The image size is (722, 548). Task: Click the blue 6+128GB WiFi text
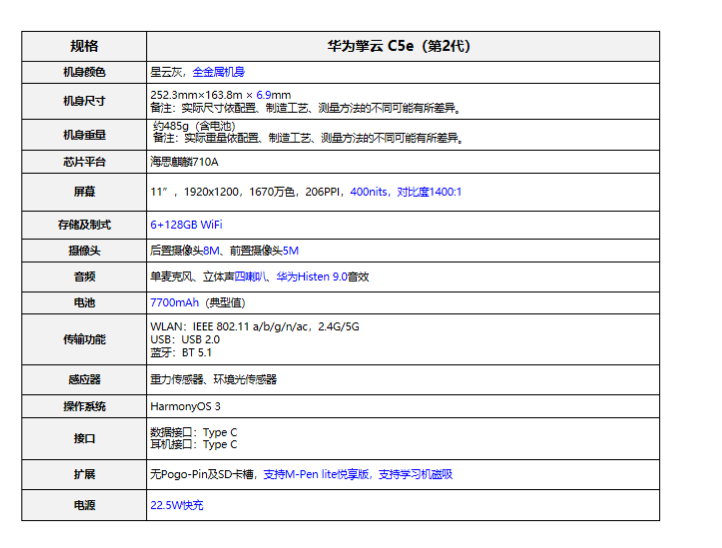(186, 225)
